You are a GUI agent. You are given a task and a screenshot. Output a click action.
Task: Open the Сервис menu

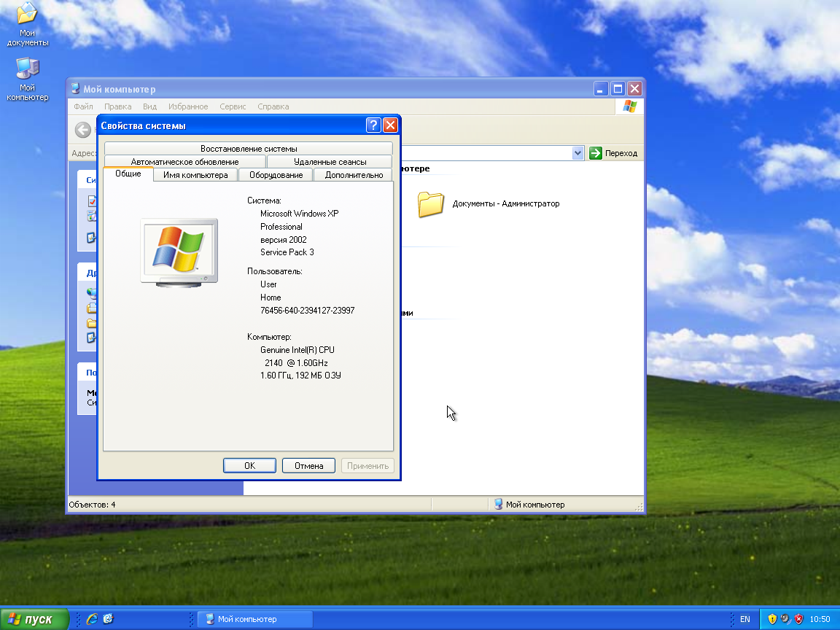tap(233, 106)
